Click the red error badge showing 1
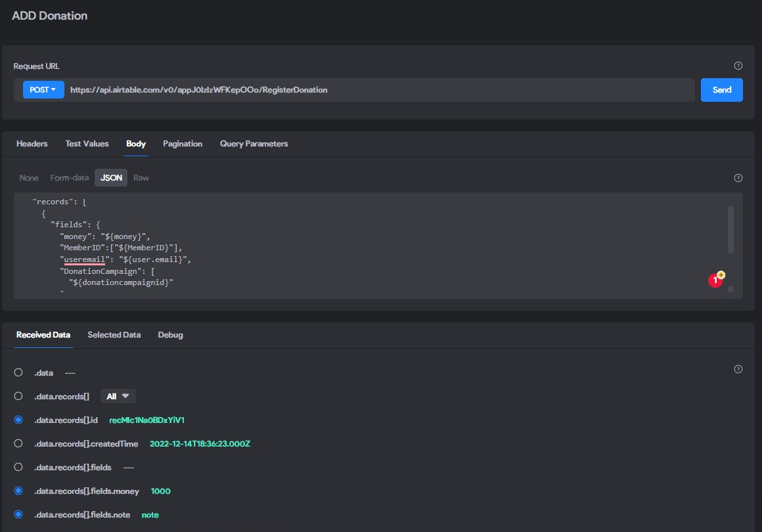 715,280
